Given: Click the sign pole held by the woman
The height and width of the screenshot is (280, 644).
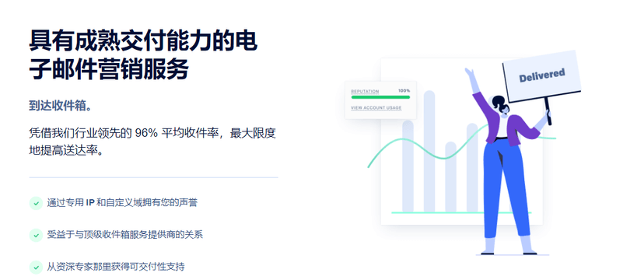Looking at the screenshot, I should (x=548, y=111).
